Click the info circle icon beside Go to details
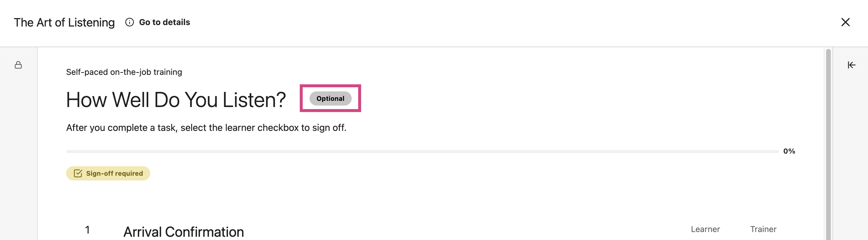 tap(130, 22)
